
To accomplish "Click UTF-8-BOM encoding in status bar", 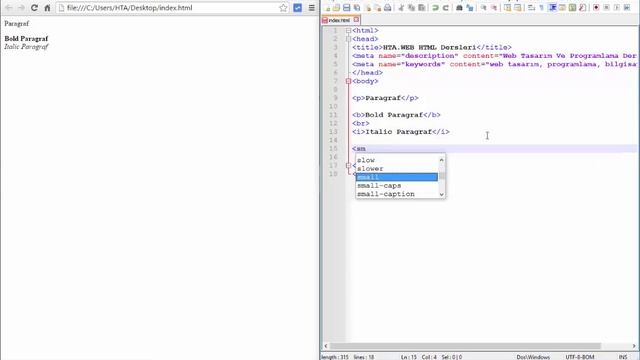I will click(580, 357).
